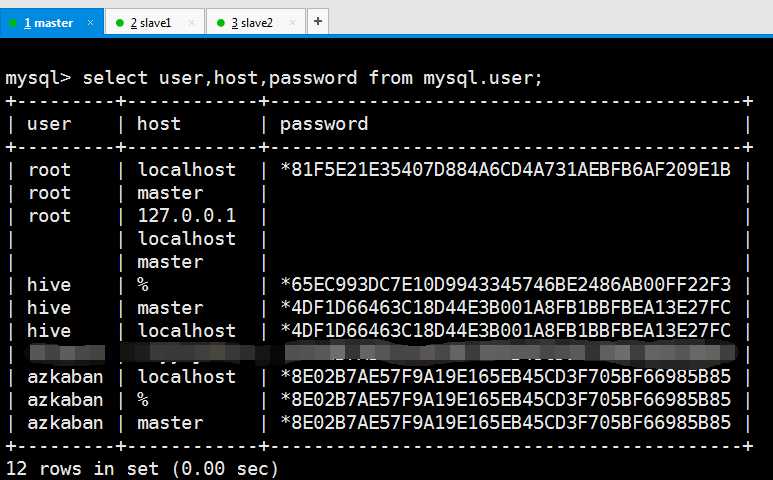Click azkaban user in the localhost row
This screenshot has width=773, height=480.
[x=65, y=377]
